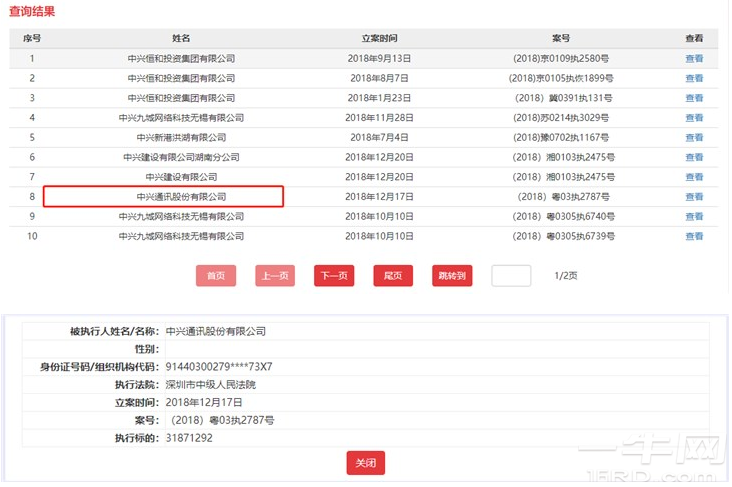Open 查看 link for case 粤0305执6740号

tap(694, 216)
